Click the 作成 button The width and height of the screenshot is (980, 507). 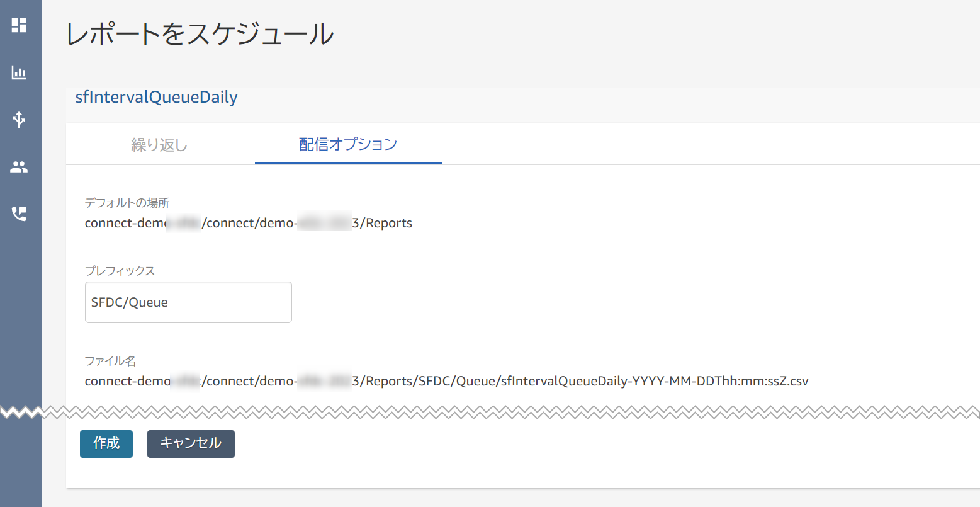click(106, 443)
